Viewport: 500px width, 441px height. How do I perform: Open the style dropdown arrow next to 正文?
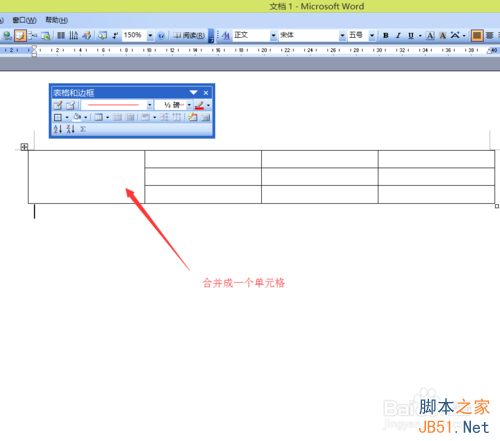coord(273,35)
